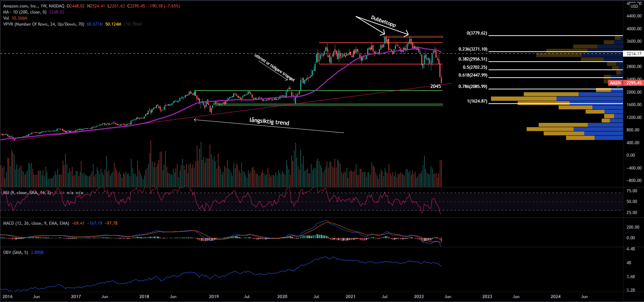
Task: Click the långsiktig trend text label
Action: coord(269,121)
